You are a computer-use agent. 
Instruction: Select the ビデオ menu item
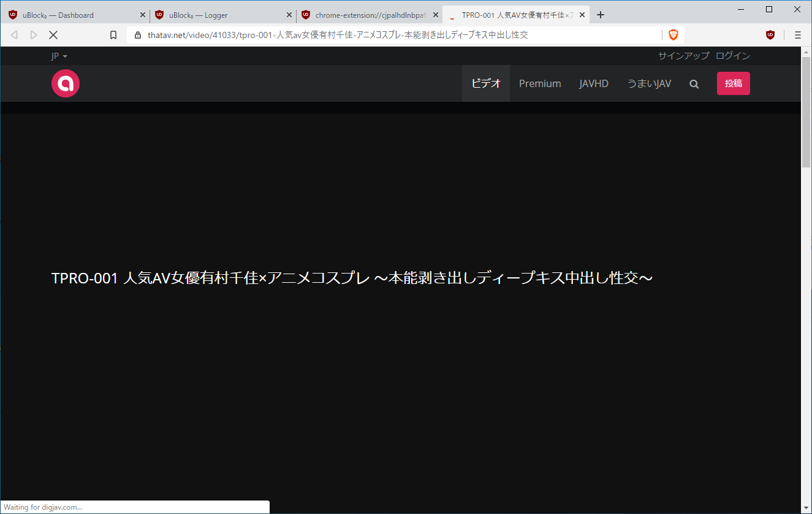pyautogui.click(x=485, y=83)
